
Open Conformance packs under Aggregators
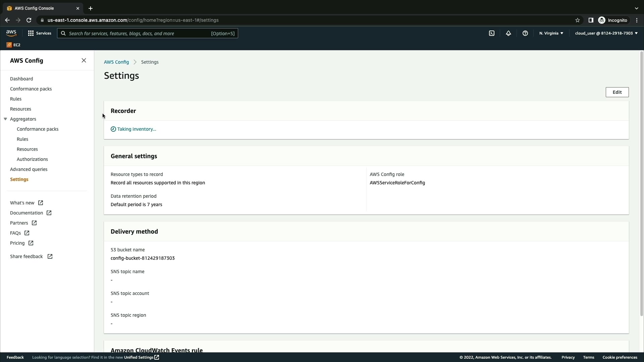(x=38, y=129)
